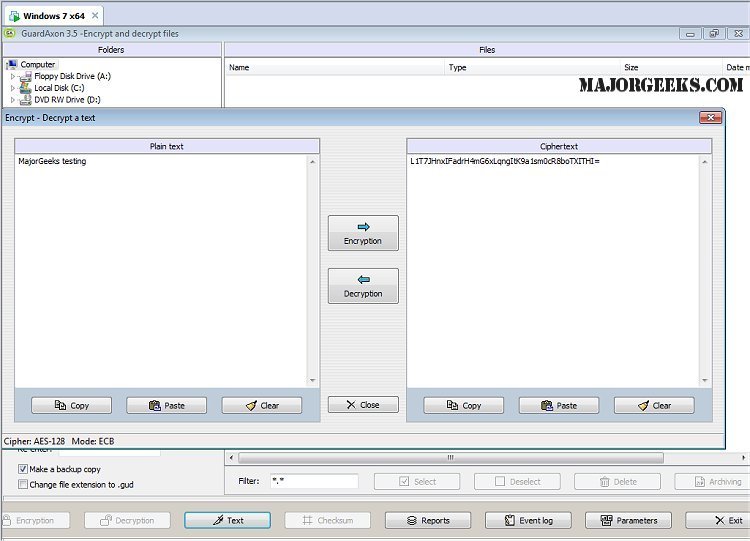
Task: Click Files scrollbar right arrow
Action: tap(743, 458)
